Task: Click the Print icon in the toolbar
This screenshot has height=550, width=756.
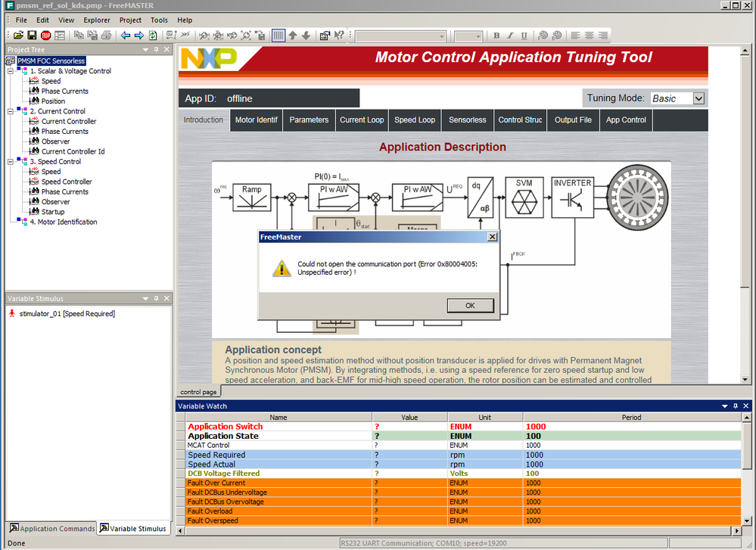Action: coord(106,36)
